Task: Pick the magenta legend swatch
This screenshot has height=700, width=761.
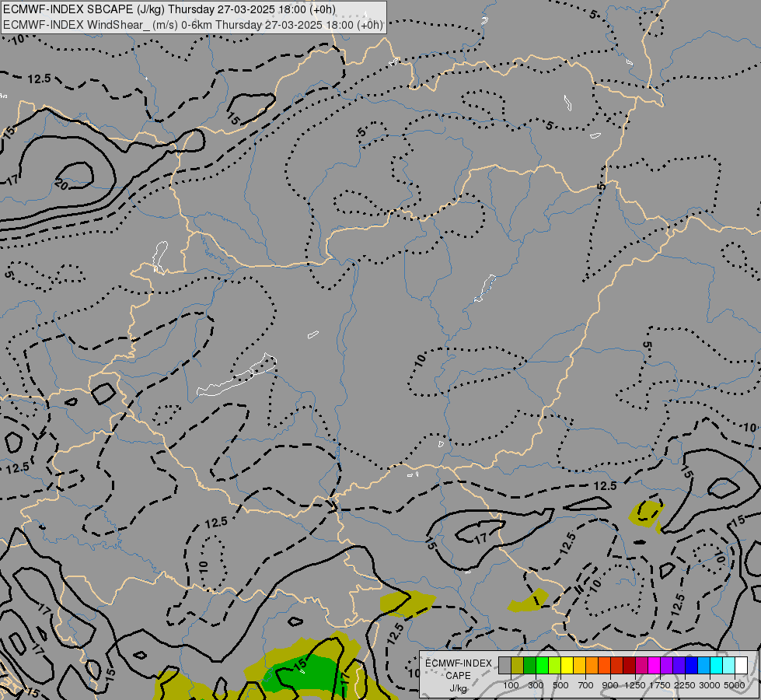Action: click(655, 665)
